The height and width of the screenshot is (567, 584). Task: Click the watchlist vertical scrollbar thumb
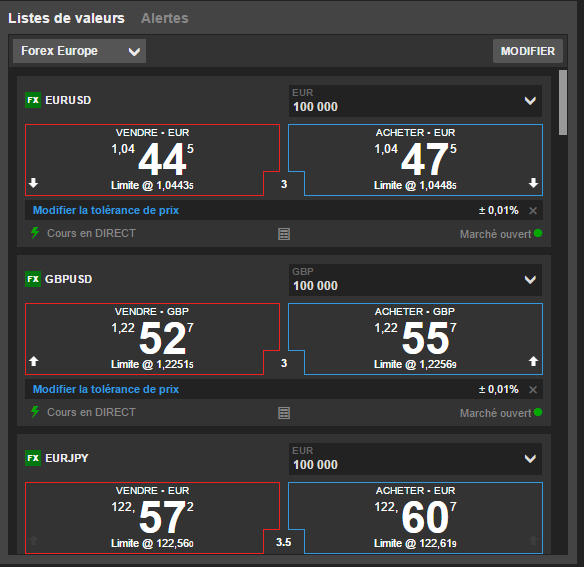(x=563, y=102)
